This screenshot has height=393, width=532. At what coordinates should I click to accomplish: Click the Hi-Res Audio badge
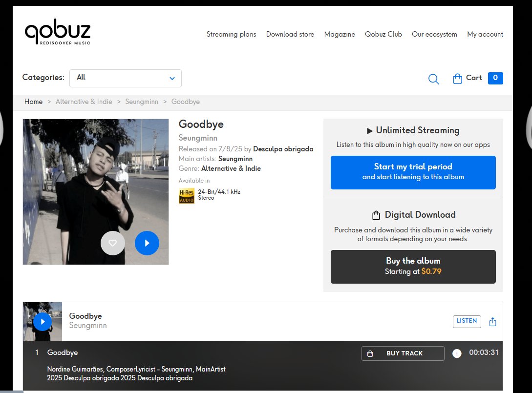(x=186, y=196)
